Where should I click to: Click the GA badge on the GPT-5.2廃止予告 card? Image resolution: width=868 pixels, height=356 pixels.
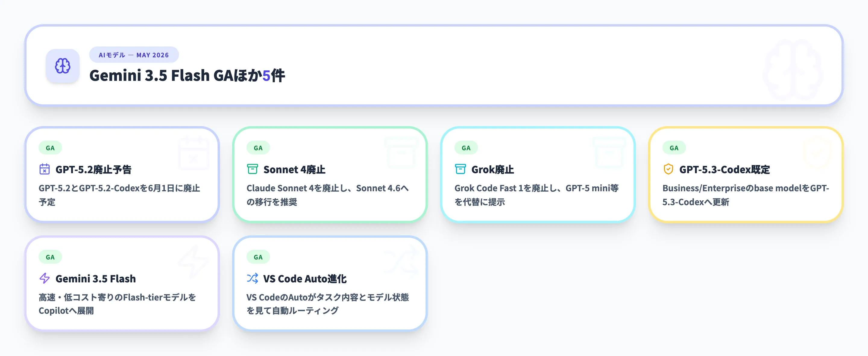(50, 148)
